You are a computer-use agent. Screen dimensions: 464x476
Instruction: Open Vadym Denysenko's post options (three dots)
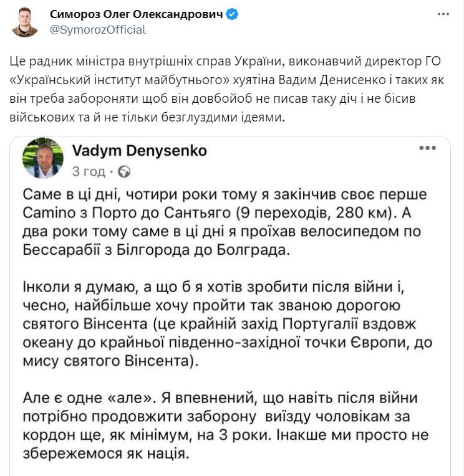point(427,149)
